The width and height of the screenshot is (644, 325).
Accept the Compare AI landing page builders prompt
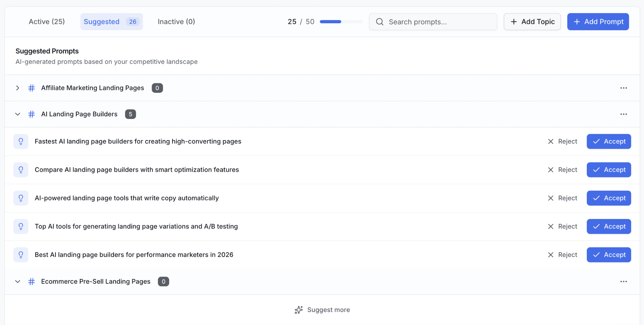pyautogui.click(x=609, y=170)
